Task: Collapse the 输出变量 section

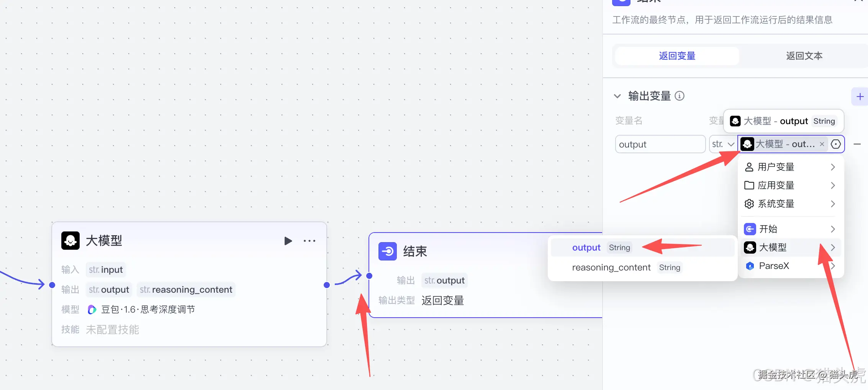Action: 617,96
